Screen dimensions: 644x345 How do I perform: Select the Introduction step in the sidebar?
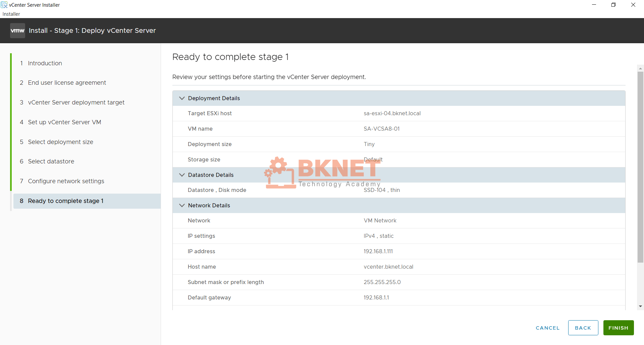45,63
